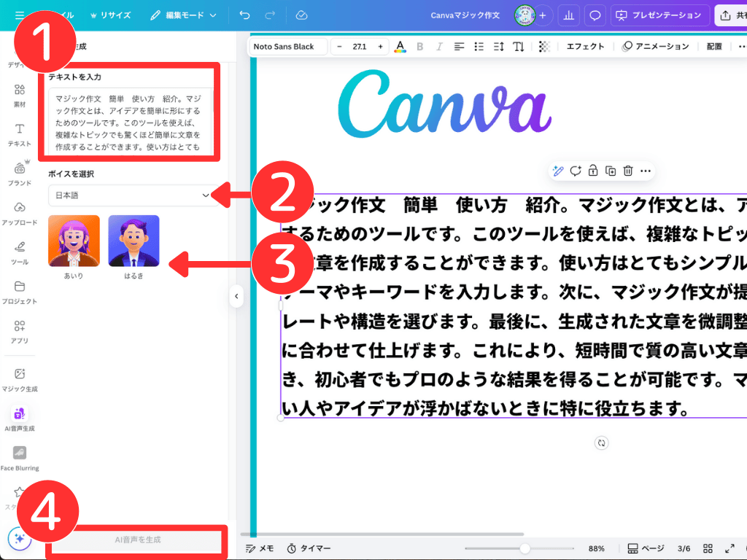
Task: Click the font size field 27.1
Action: tap(360, 46)
